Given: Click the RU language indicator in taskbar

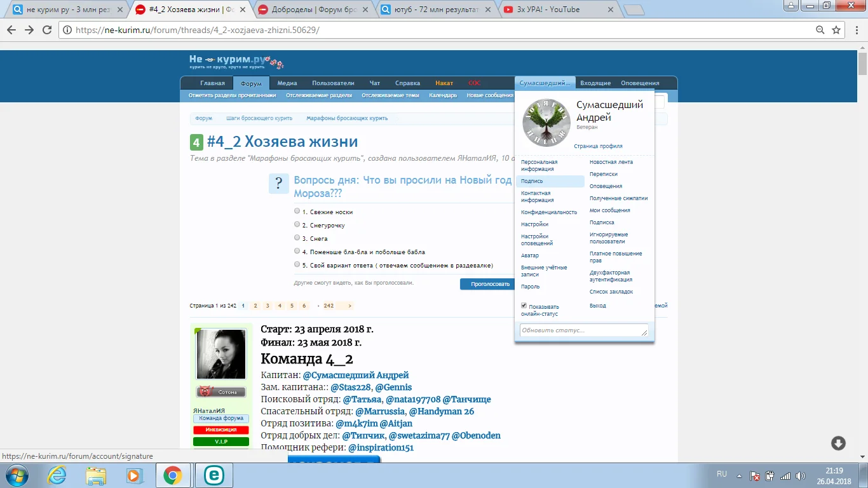Looking at the screenshot, I should pyautogui.click(x=721, y=474).
